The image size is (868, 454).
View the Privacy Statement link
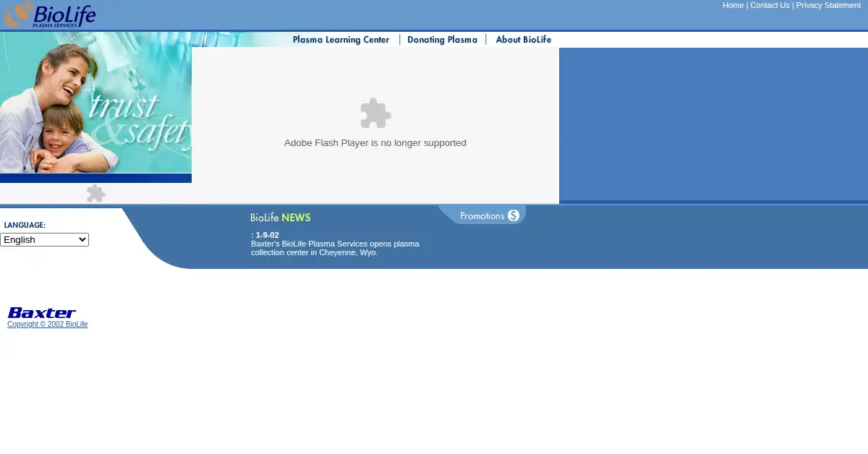click(x=828, y=5)
